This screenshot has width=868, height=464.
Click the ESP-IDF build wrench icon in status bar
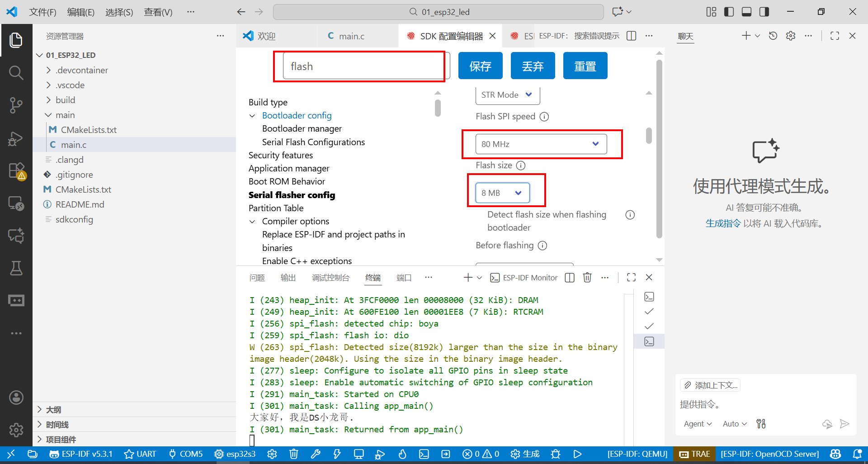pos(316,454)
